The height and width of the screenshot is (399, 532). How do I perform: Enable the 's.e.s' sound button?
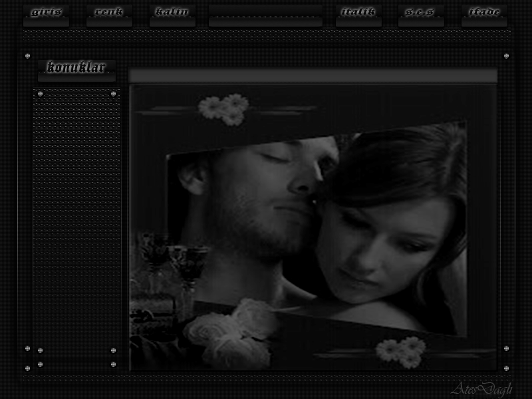(421, 12)
